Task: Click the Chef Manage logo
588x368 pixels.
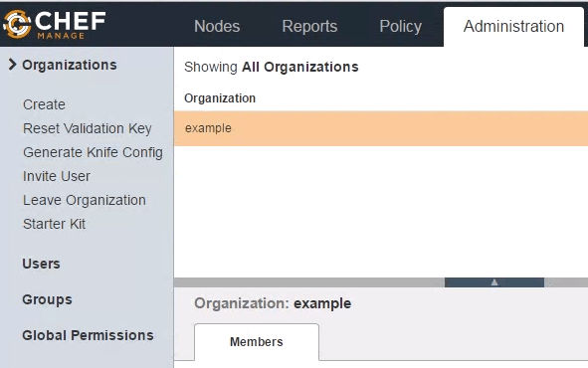Action: (55, 25)
